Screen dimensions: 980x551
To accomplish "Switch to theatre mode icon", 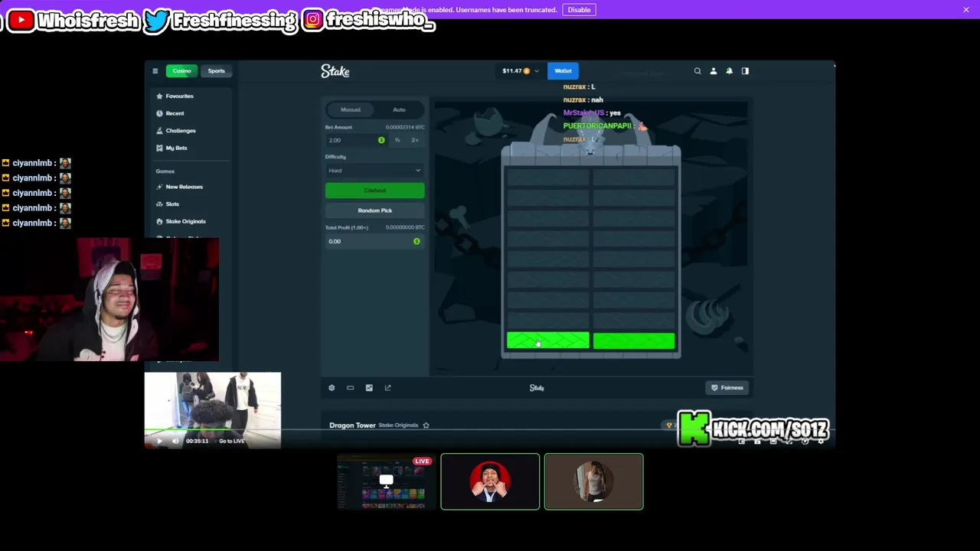I will point(351,388).
